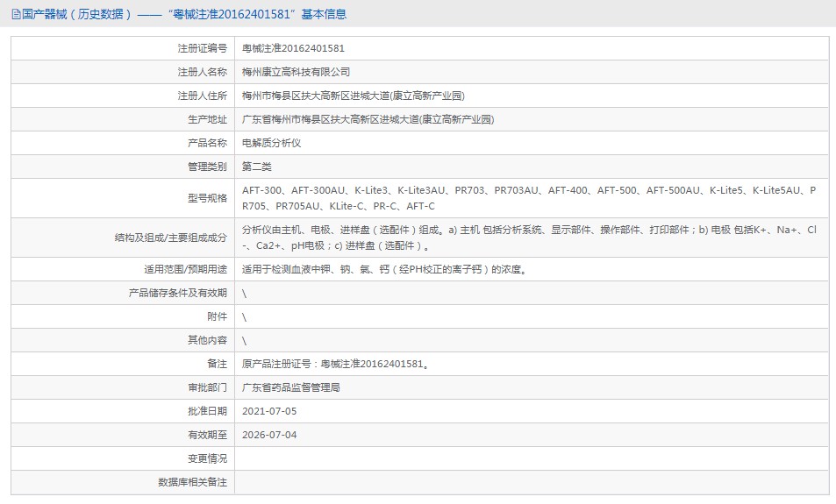Click the document icon in page header

tap(16, 14)
